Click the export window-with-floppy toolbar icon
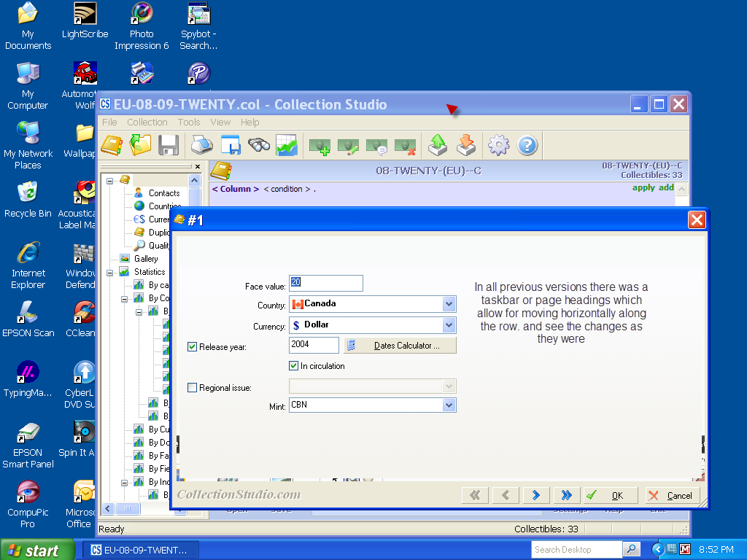This screenshot has height=560, width=747. (x=231, y=145)
